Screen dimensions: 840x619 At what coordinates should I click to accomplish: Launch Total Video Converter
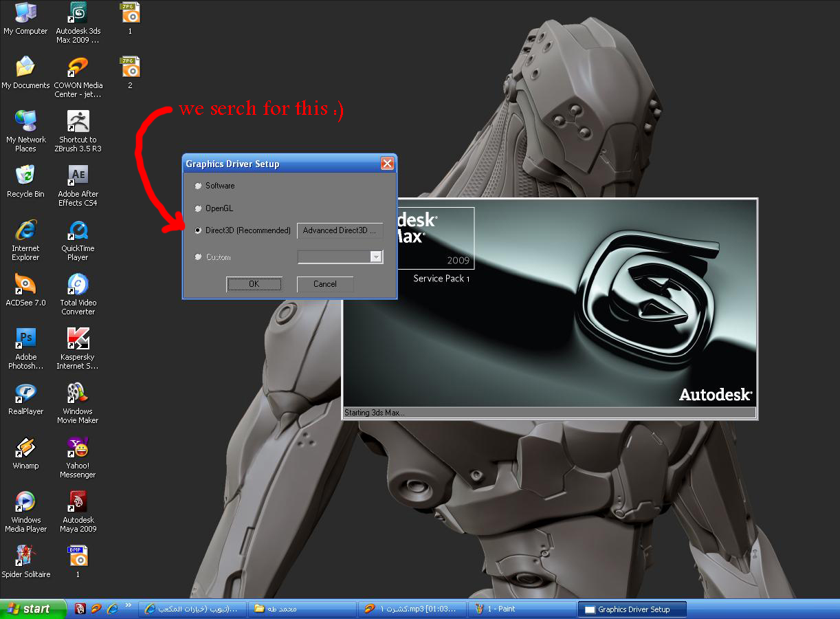(x=78, y=294)
